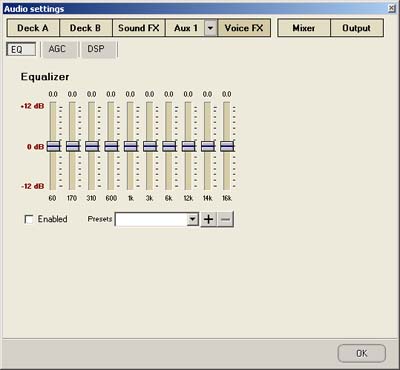Screen dimensions: 400x370
Task: Click OK to confirm audio settings
Action: [x=362, y=353]
